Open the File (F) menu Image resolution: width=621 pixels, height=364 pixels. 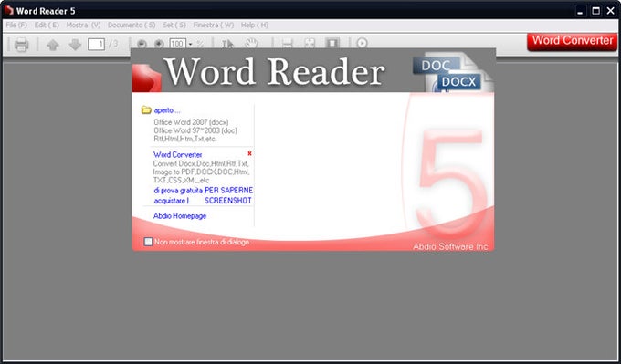pos(16,25)
